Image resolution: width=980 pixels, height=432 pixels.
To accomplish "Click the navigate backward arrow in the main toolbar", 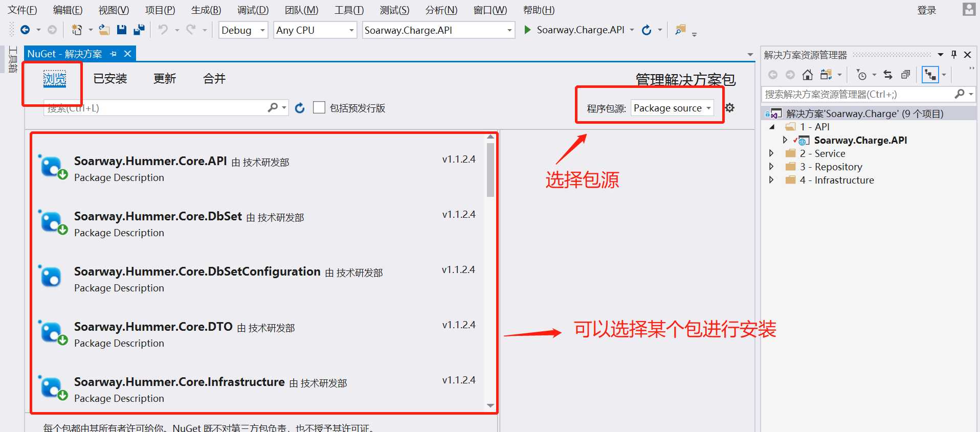I will 25,30.
